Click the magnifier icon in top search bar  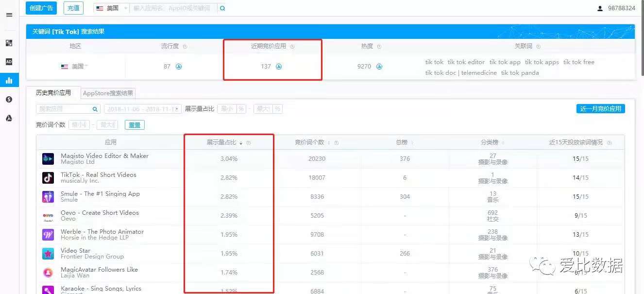(x=222, y=8)
